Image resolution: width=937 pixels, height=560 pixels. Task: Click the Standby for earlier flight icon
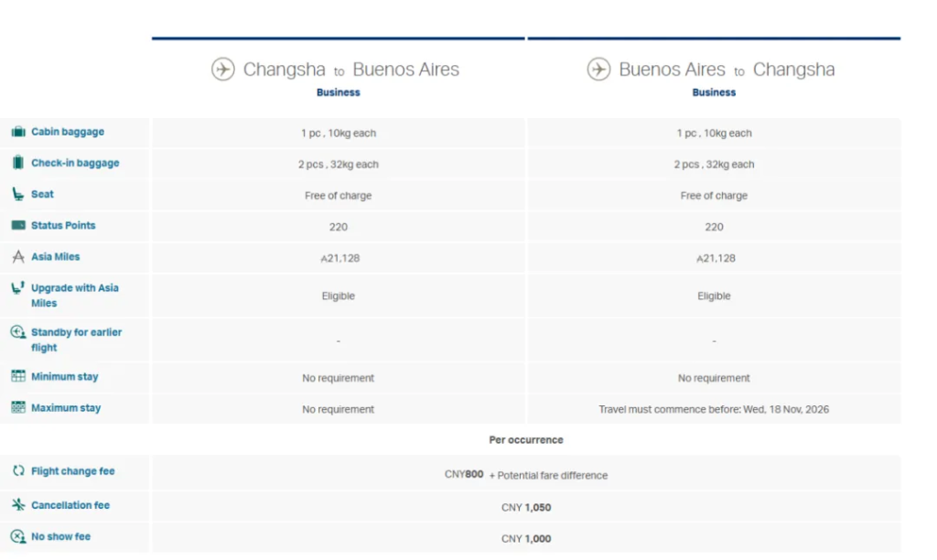pos(18,333)
